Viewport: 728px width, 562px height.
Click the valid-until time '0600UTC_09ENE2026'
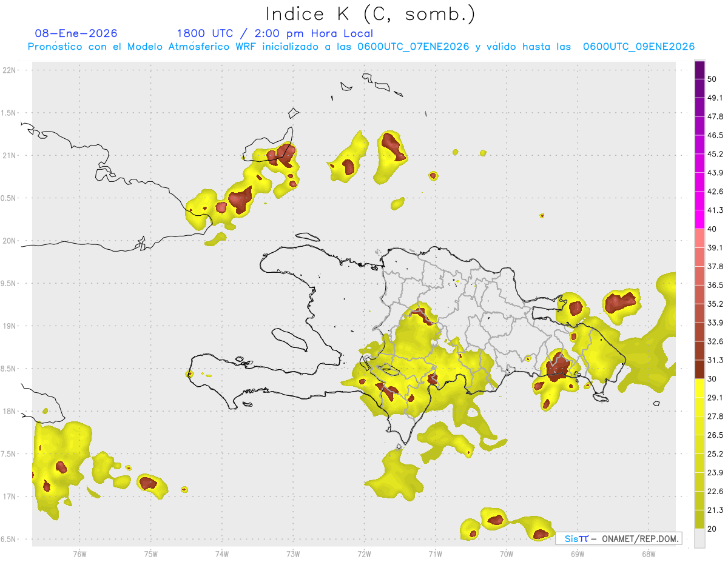[638, 47]
